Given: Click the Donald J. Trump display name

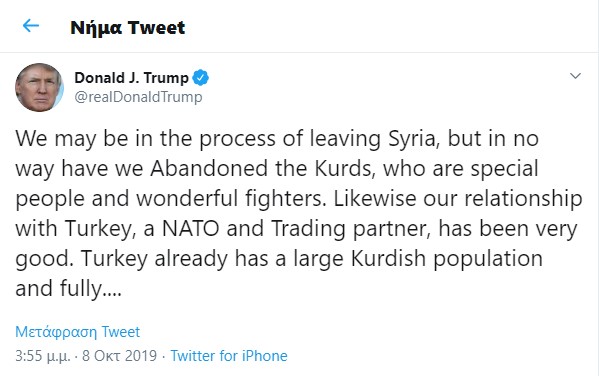Looking at the screenshot, I should [131, 78].
